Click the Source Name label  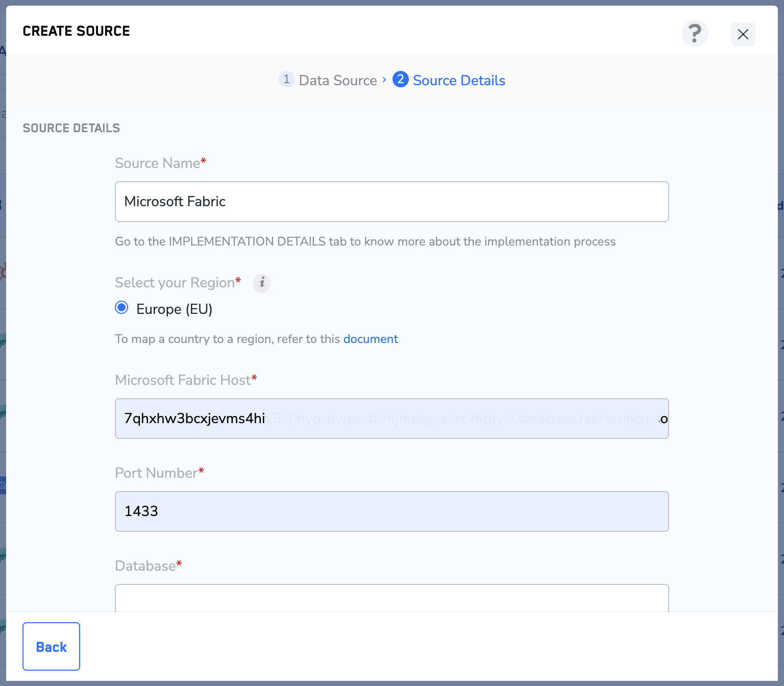tap(160, 163)
